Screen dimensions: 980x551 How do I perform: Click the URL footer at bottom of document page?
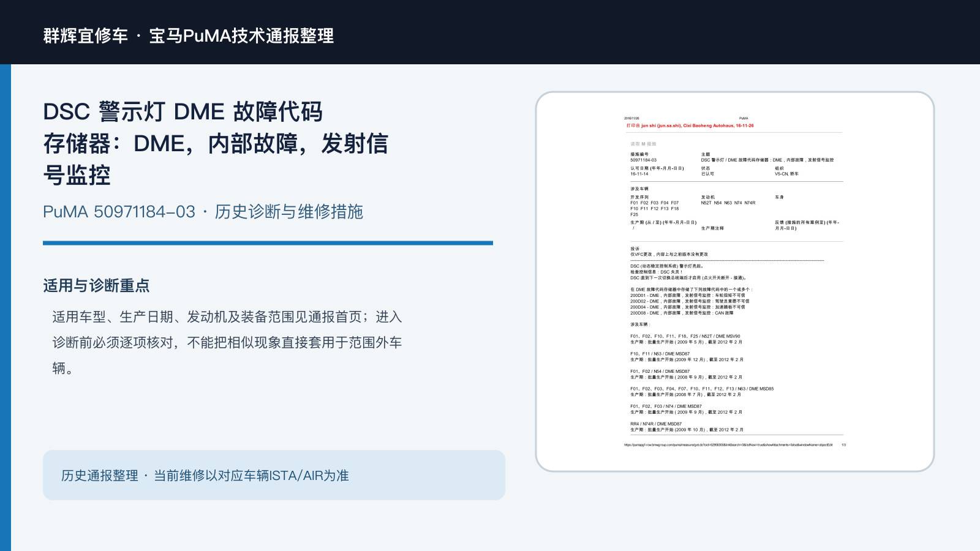(x=728, y=445)
